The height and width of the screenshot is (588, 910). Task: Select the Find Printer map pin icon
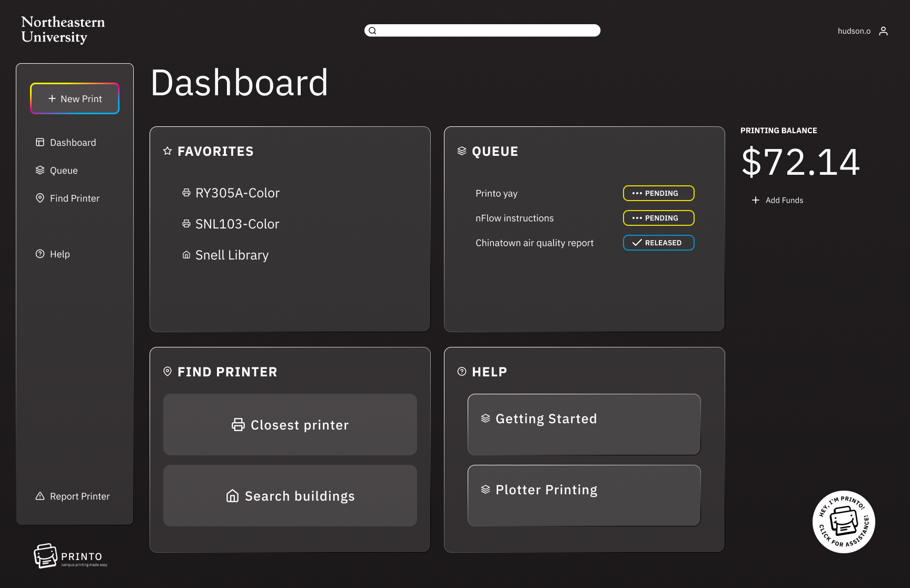coord(39,198)
